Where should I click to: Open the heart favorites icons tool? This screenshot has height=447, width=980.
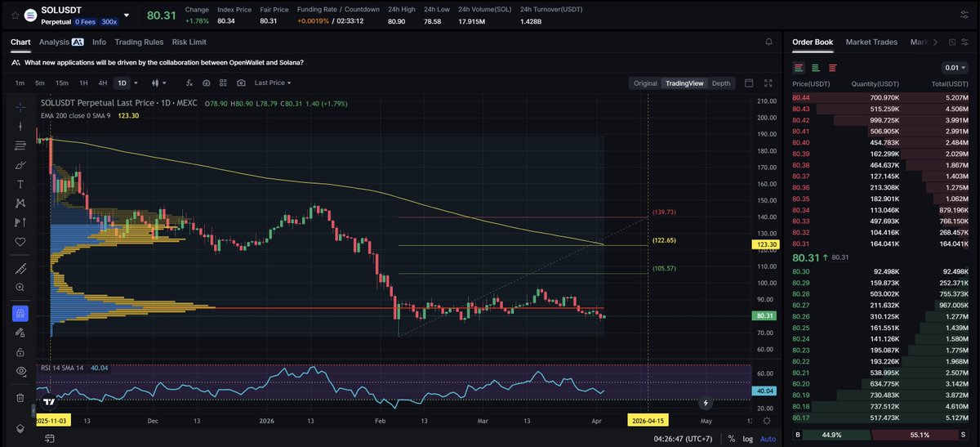[20, 242]
